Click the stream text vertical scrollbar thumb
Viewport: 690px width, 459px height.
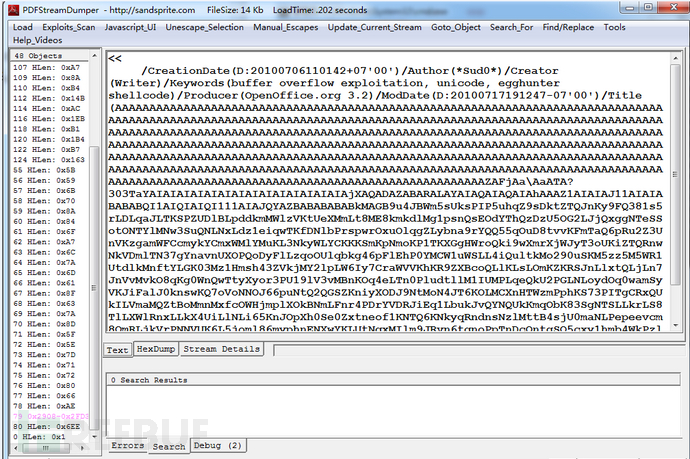point(675,174)
